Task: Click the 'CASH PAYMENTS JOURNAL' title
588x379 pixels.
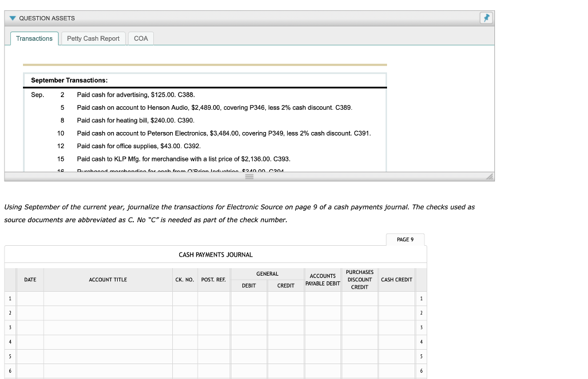Action: point(216,255)
